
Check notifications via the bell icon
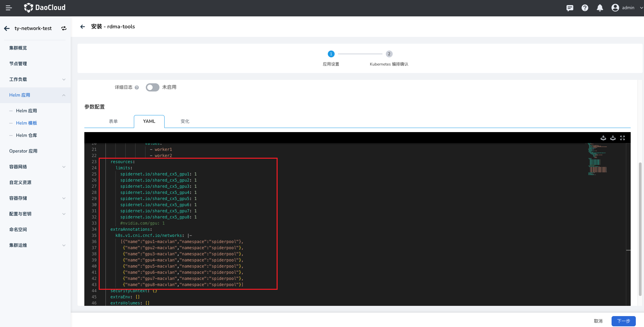tap(600, 8)
